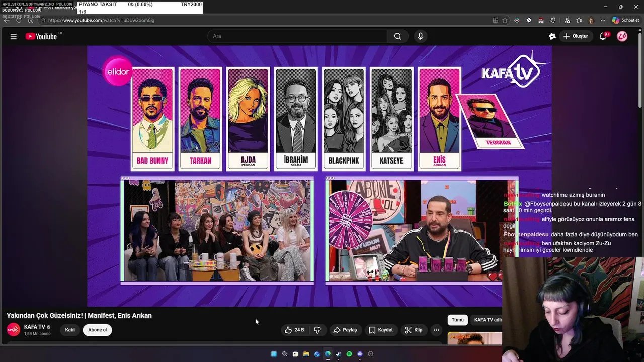Viewport: 644px width, 362px height.
Task: Open the browser home button
Action: 31,20
